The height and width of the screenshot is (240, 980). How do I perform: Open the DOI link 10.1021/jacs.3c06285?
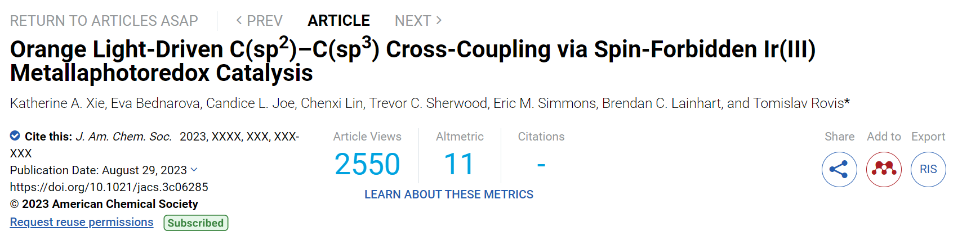click(x=109, y=187)
